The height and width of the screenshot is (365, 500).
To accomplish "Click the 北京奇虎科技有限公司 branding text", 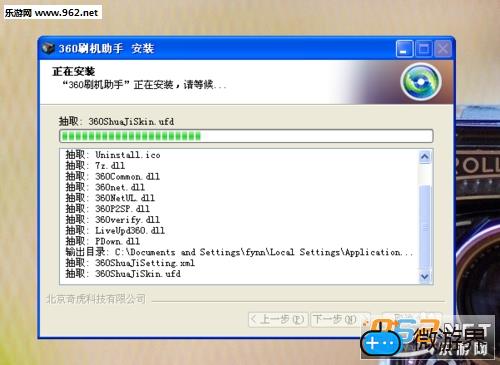I will coord(96,299).
